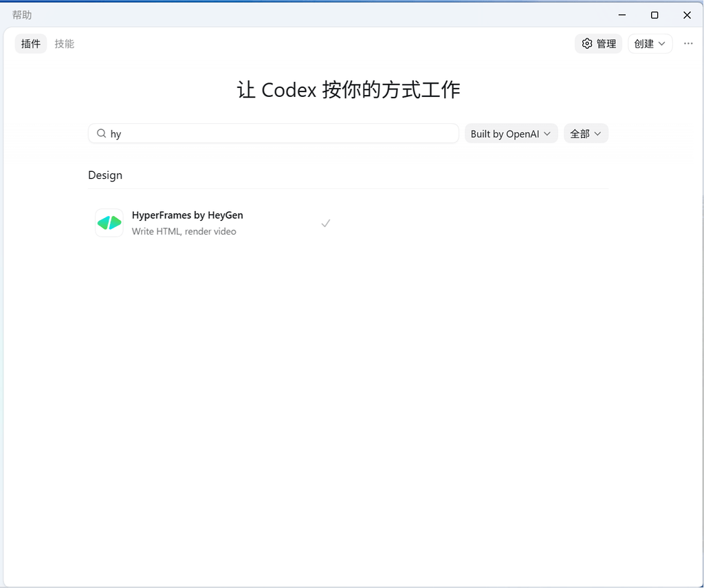Click the search magnifier icon

(x=102, y=133)
